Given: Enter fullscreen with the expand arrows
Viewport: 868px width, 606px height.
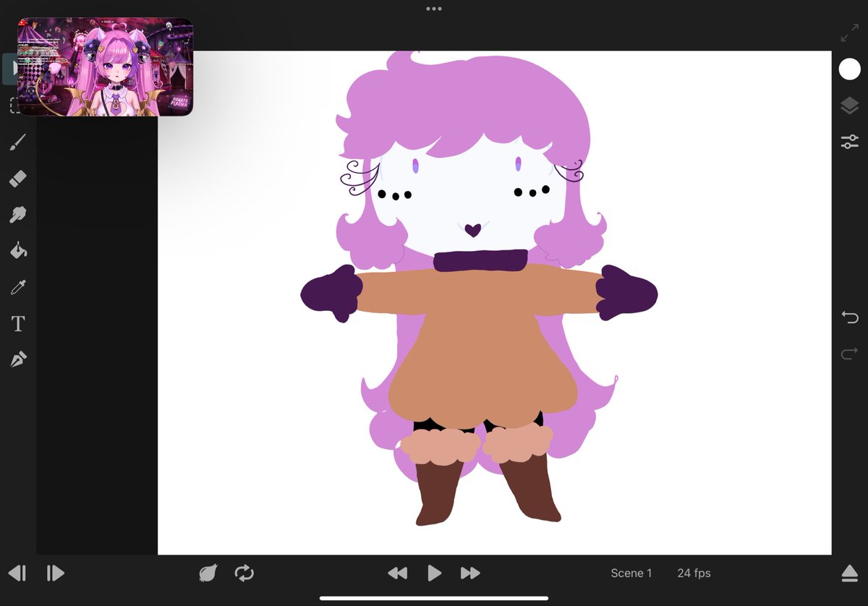Looking at the screenshot, I should (849, 33).
